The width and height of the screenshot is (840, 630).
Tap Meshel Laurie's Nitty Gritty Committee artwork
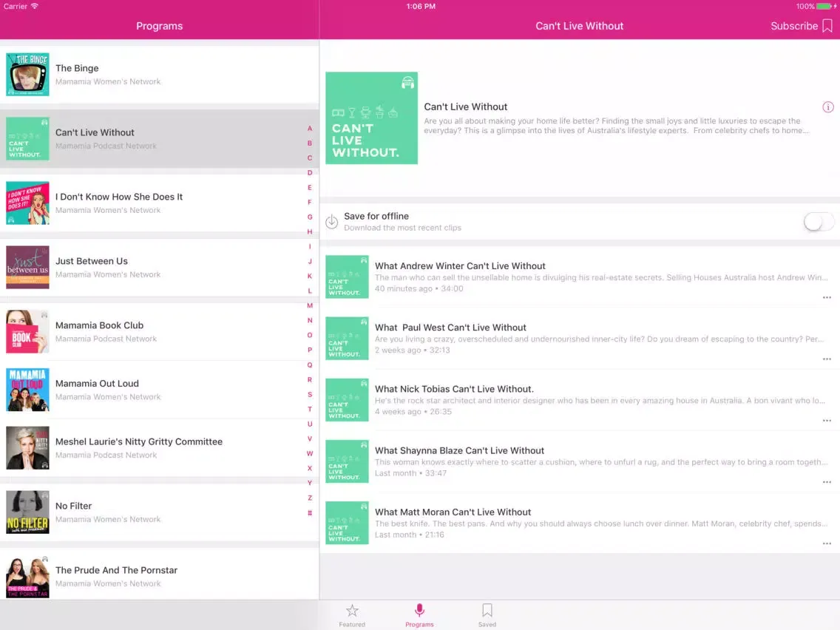pyautogui.click(x=27, y=448)
